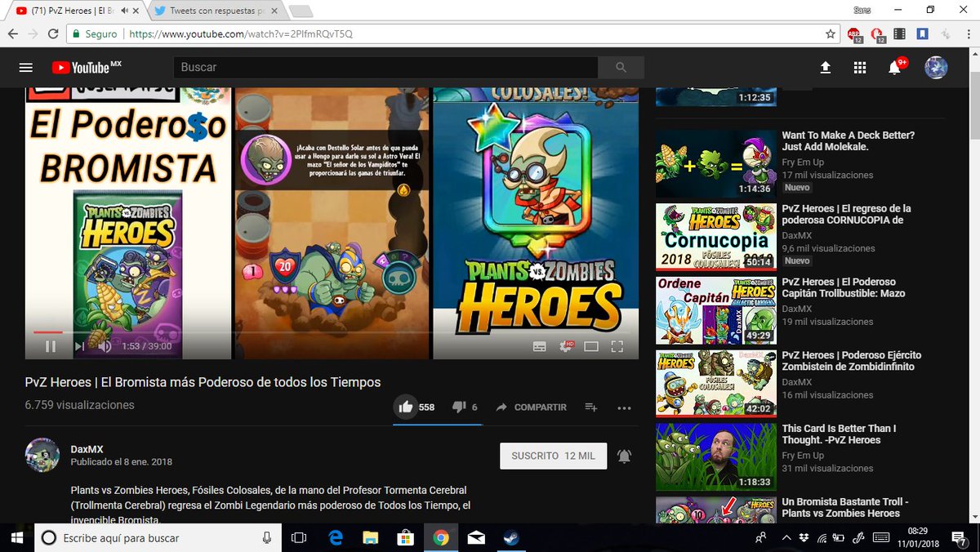
Task: Click the Windows taskbar search box
Action: (x=157, y=537)
